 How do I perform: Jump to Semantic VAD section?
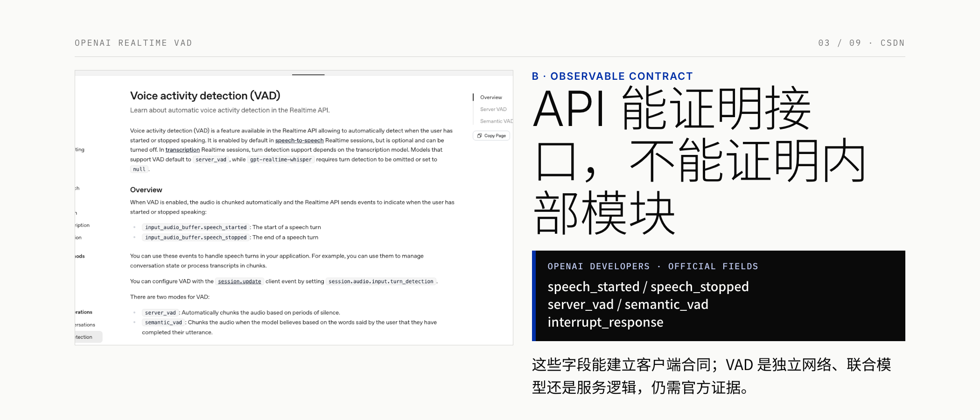(x=497, y=121)
